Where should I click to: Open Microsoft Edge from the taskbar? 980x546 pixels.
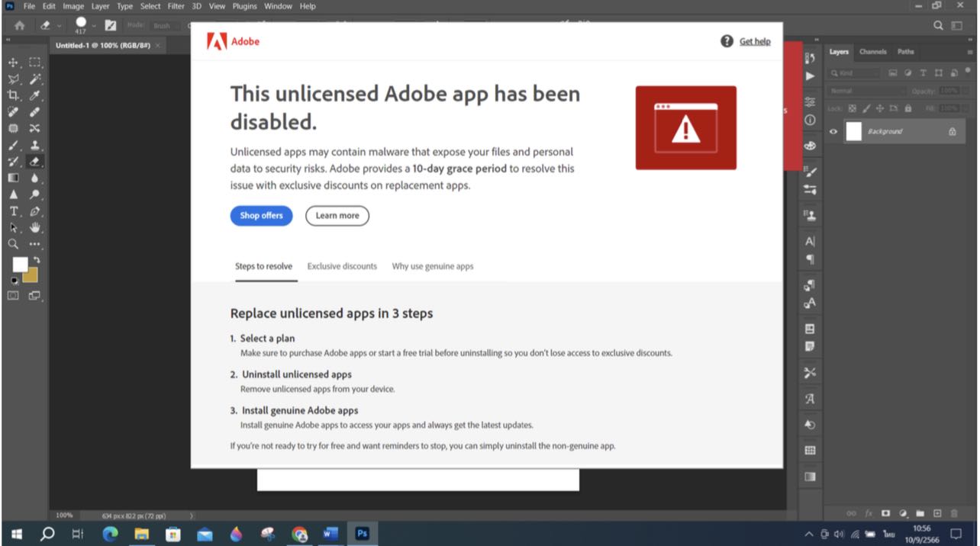111,535
